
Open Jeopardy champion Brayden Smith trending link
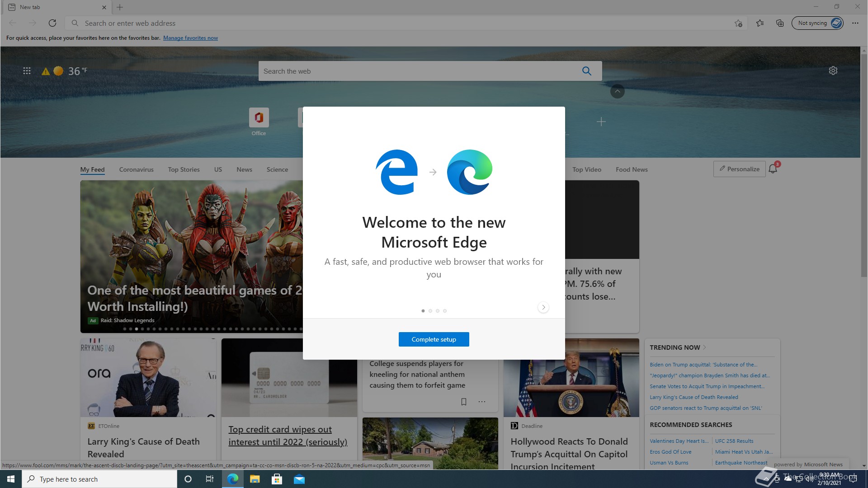tap(709, 375)
